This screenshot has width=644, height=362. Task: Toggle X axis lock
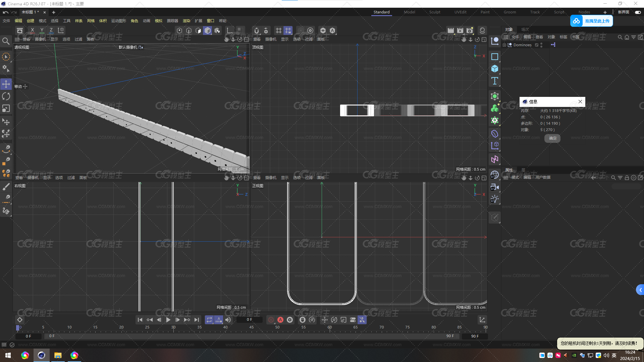point(32,31)
